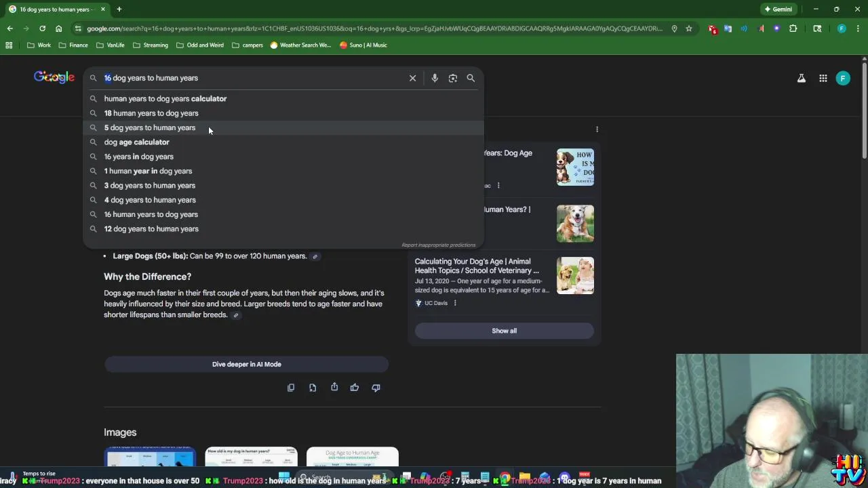Click Report inappropriate predictions
The width and height of the screenshot is (868, 488).
pyautogui.click(x=438, y=245)
